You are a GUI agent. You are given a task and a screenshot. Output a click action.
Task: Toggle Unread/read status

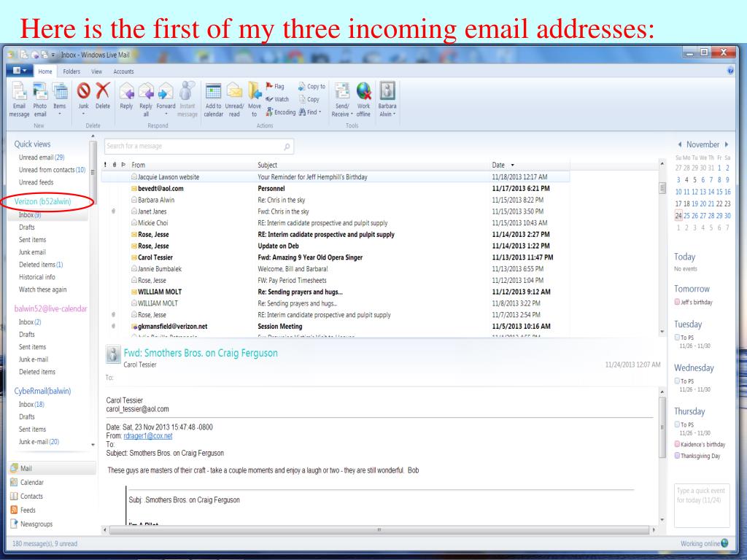tap(234, 99)
